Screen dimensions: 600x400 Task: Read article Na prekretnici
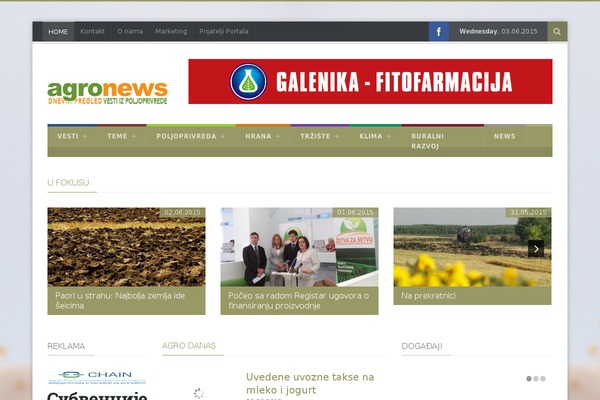pos(428,296)
